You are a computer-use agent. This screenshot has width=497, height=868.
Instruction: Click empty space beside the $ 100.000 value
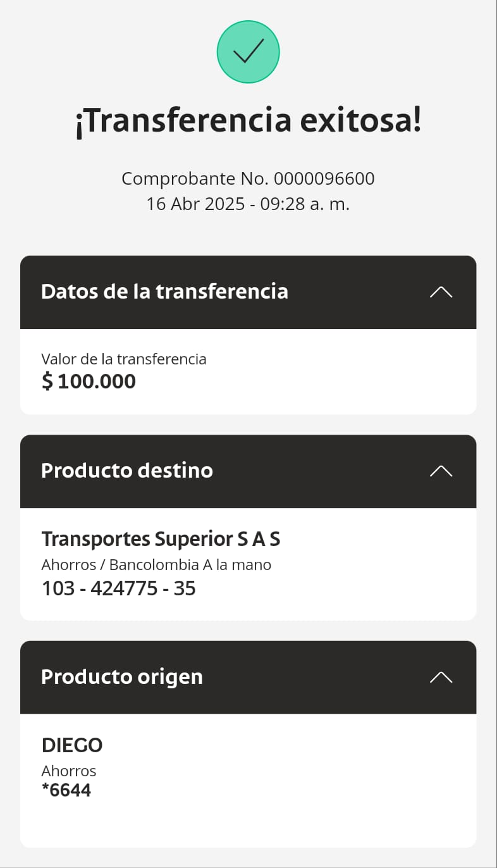(x=304, y=381)
